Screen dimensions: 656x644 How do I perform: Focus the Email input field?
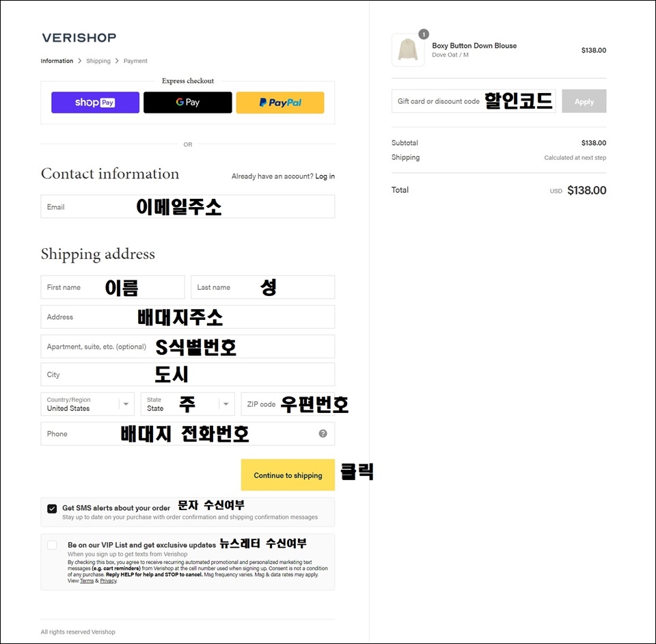pos(187,206)
